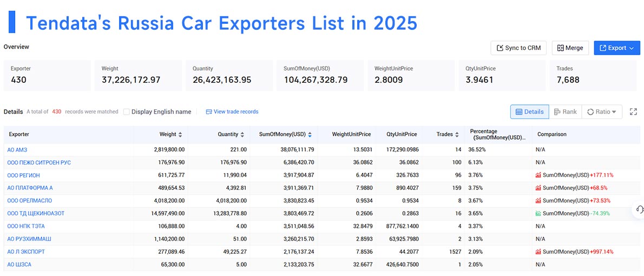Tick the Display English name checkbox

click(127, 111)
